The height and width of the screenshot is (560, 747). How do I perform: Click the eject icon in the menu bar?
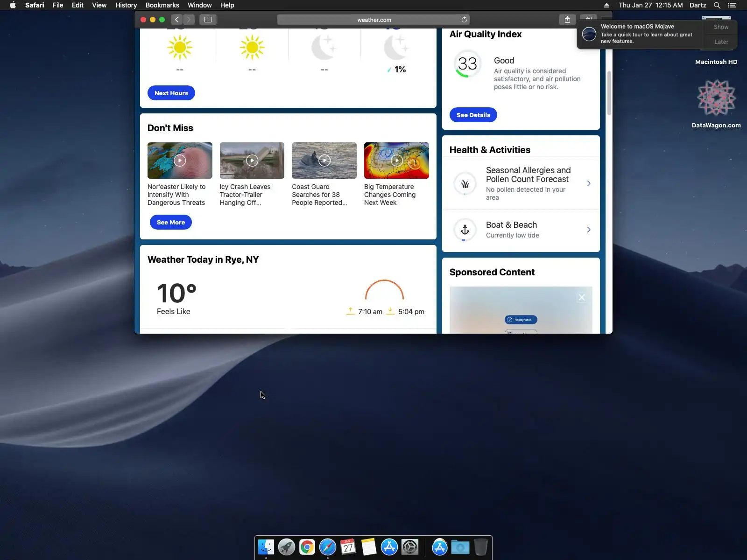(x=606, y=5)
